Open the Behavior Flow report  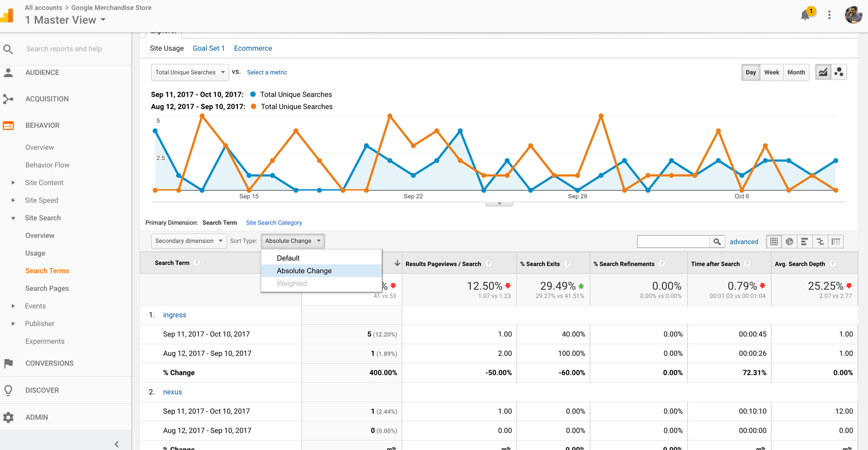(47, 165)
